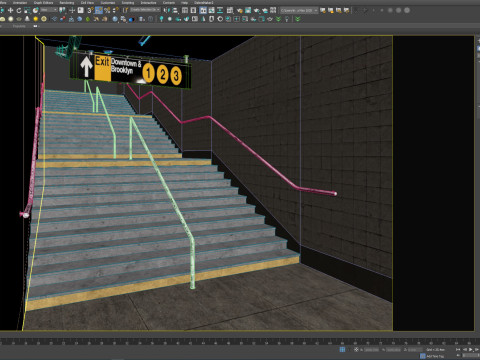
Task: Open the Civil View menu
Action: [x=87, y=3]
